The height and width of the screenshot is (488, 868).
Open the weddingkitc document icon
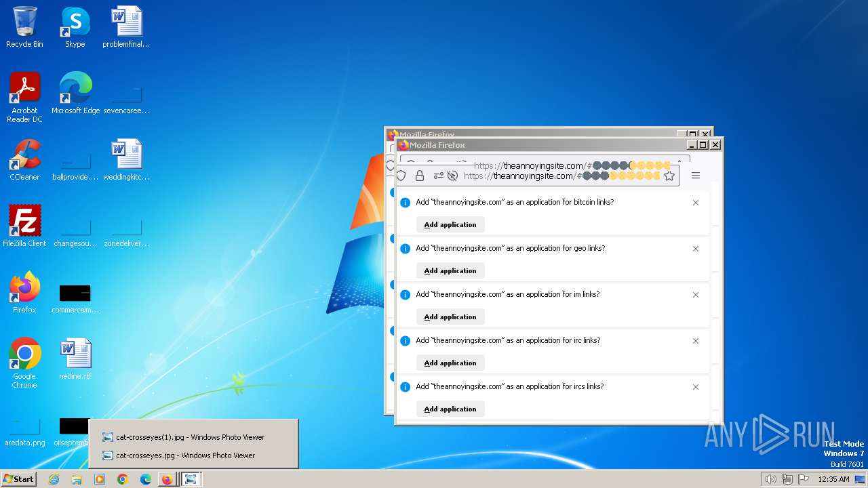[x=126, y=159]
